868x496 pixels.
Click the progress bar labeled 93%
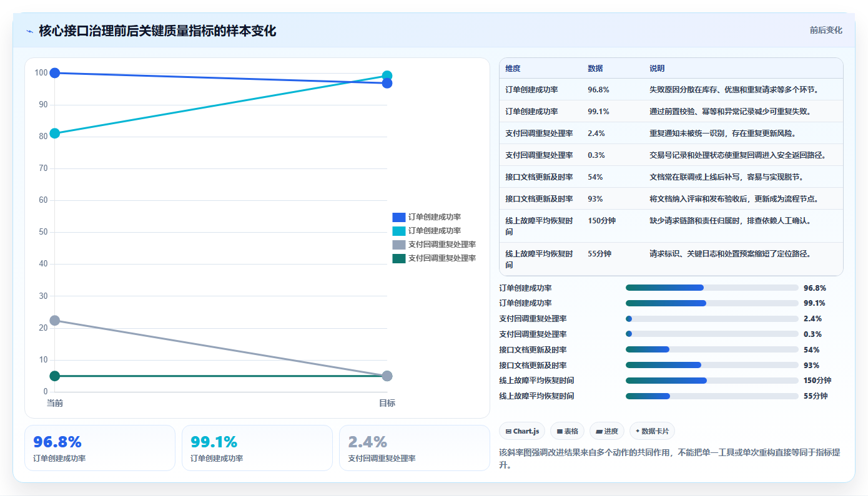click(712, 365)
